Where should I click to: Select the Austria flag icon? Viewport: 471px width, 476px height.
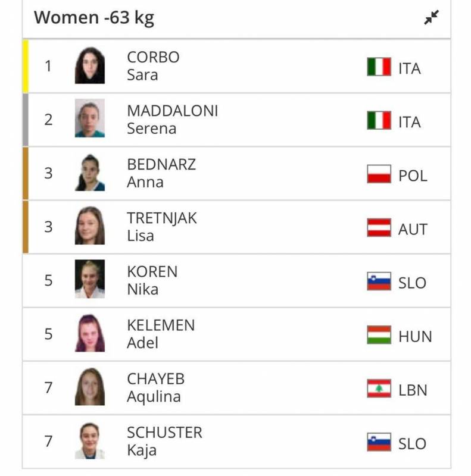(x=379, y=227)
